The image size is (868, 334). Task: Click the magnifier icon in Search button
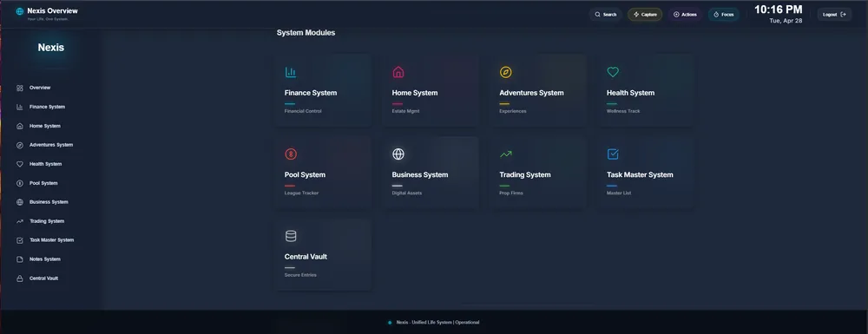pyautogui.click(x=597, y=15)
